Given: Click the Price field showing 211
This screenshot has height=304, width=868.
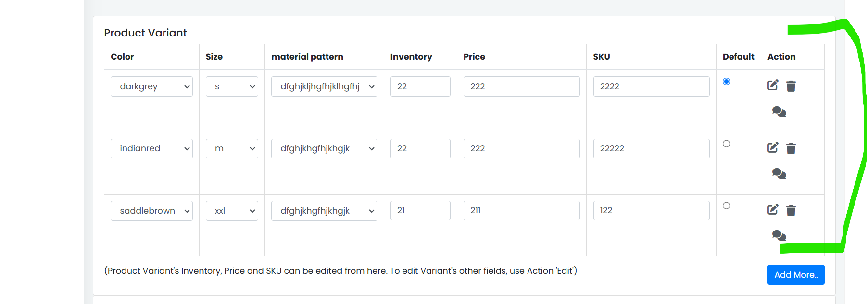Looking at the screenshot, I should pos(521,210).
